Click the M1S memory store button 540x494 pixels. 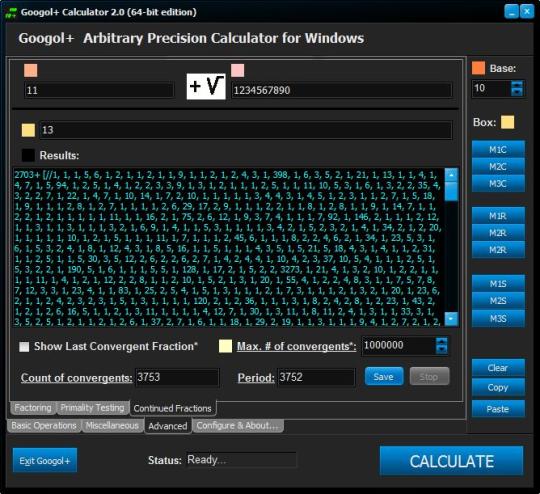(x=498, y=284)
